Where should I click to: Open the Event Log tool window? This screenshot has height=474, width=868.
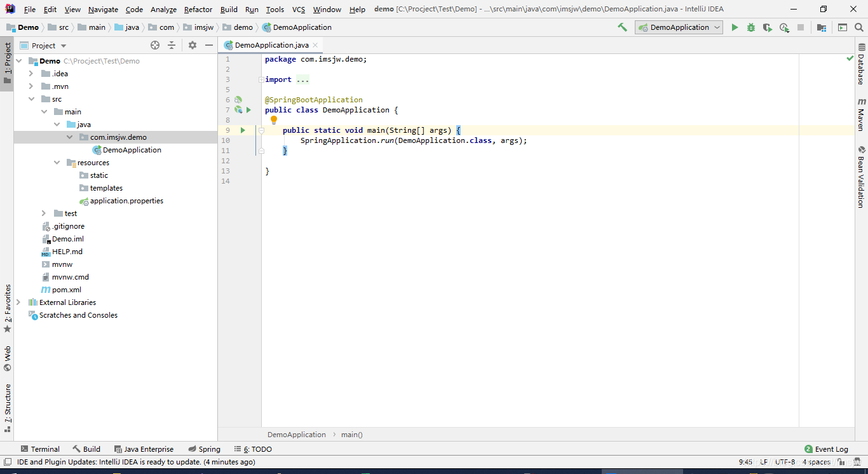point(826,449)
